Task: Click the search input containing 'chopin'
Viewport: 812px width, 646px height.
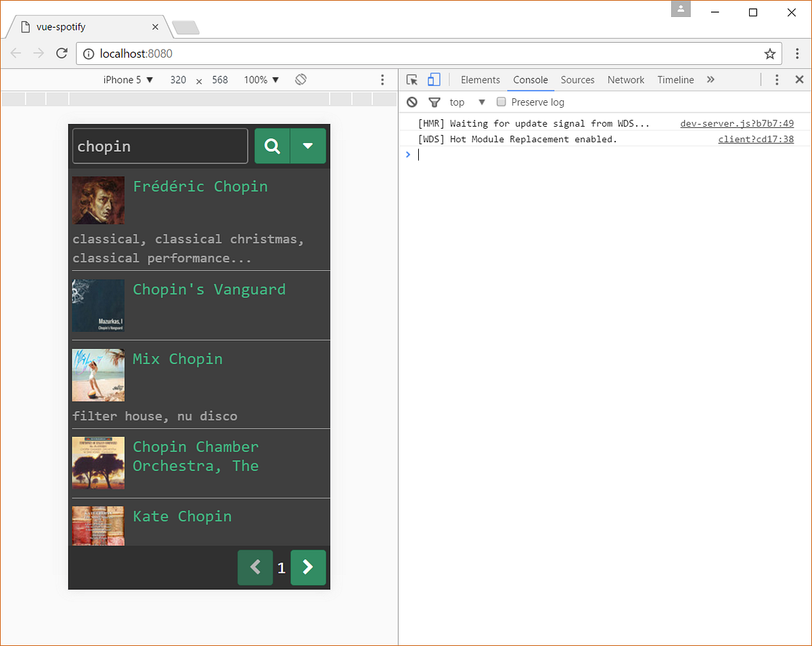Action: coord(160,146)
